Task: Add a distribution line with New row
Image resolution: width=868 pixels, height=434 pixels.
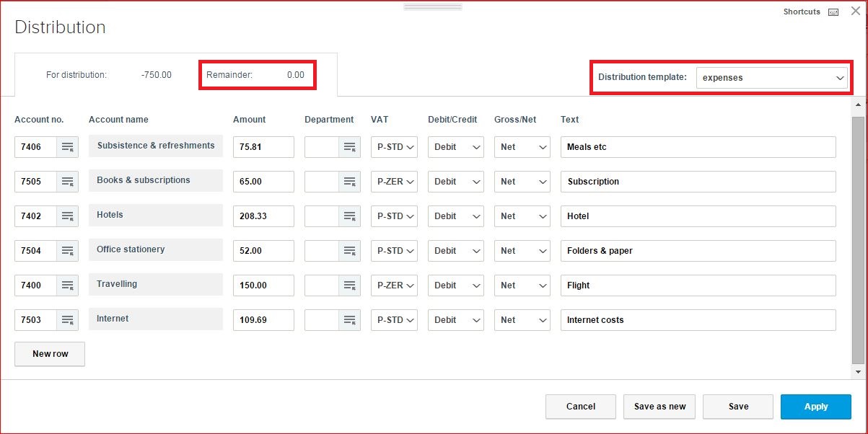Action: pyautogui.click(x=49, y=354)
